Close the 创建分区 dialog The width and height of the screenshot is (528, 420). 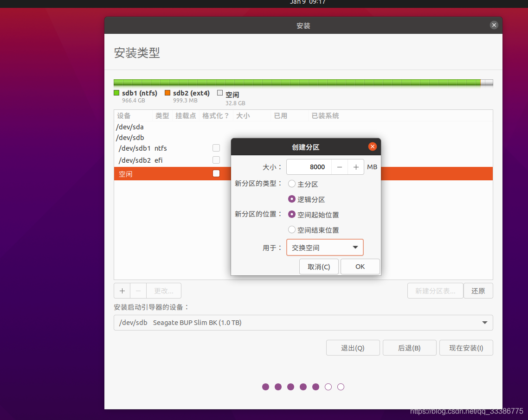[372, 146]
